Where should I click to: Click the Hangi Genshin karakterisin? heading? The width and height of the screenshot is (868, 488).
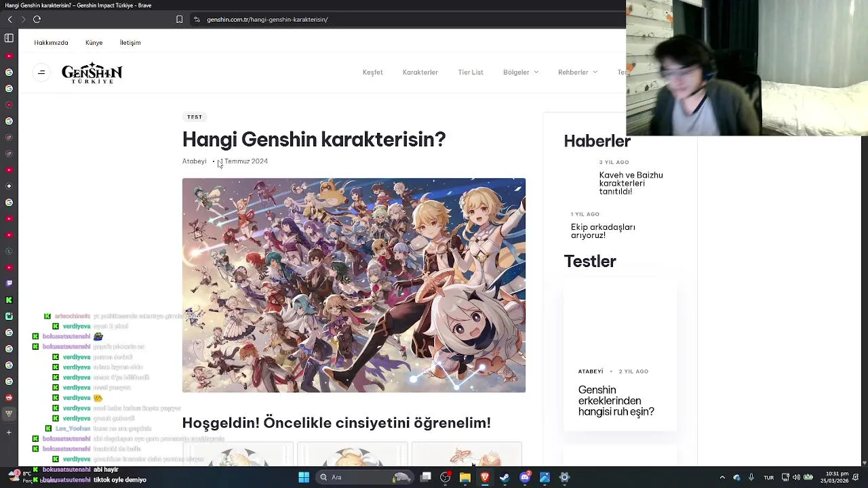pos(314,140)
